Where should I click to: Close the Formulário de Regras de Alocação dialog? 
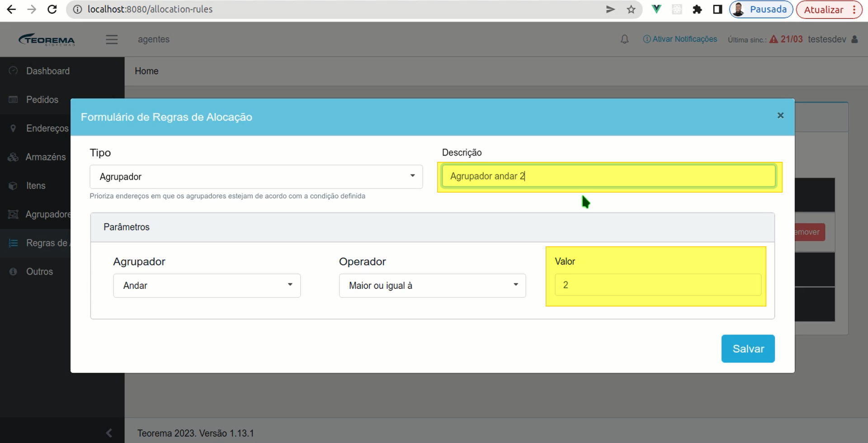pos(780,116)
